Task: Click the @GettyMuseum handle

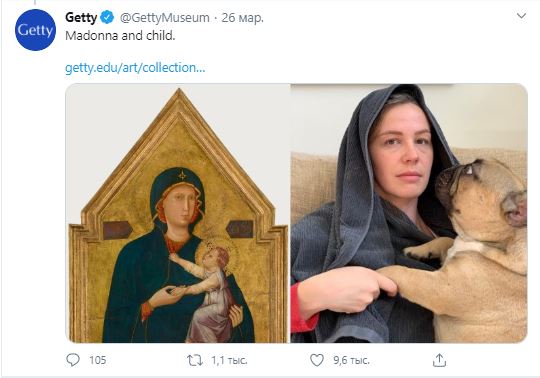Action: pyautogui.click(x=165, y=18)
